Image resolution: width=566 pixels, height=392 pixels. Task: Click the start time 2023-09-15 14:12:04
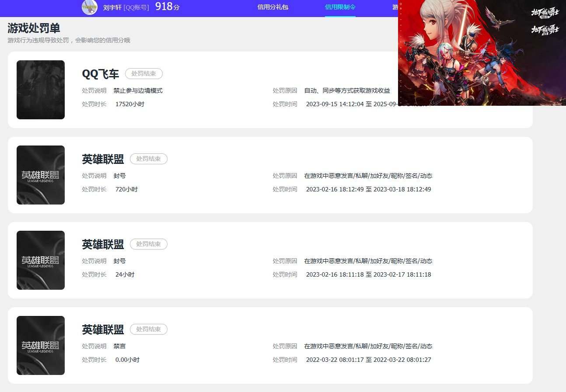335,104
